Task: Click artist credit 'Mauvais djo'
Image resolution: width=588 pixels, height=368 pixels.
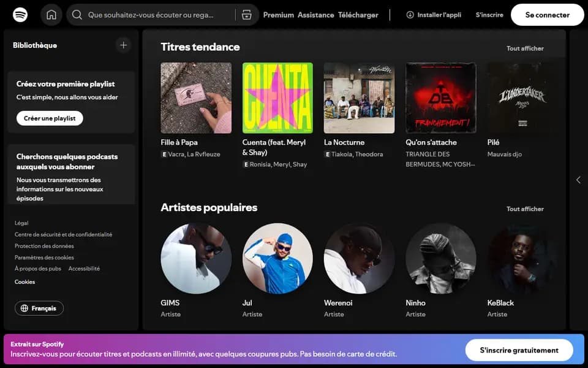Action: click(504, 154)
